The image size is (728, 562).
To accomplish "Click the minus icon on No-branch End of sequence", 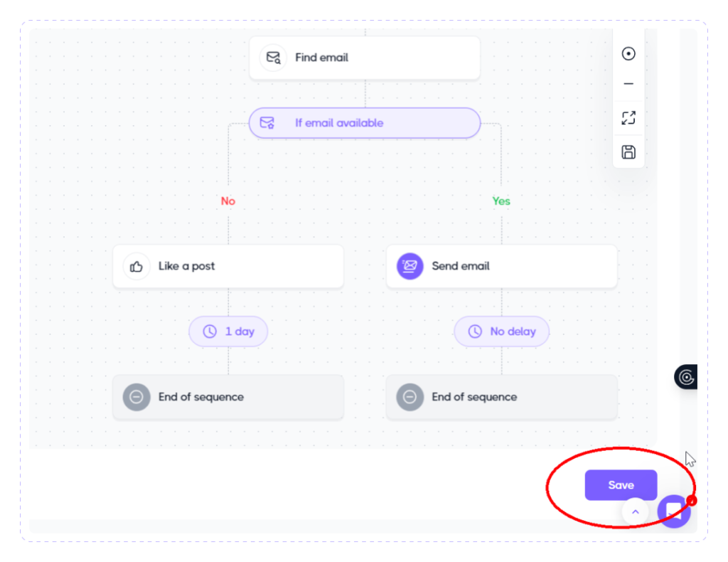I will pyautogui.click(x=136, y=397).
